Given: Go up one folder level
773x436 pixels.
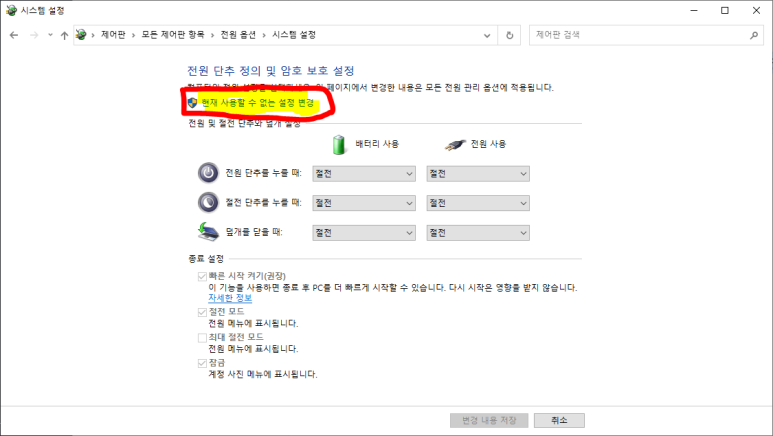Looking at the screenshot, I should click(x=64, y=35).
